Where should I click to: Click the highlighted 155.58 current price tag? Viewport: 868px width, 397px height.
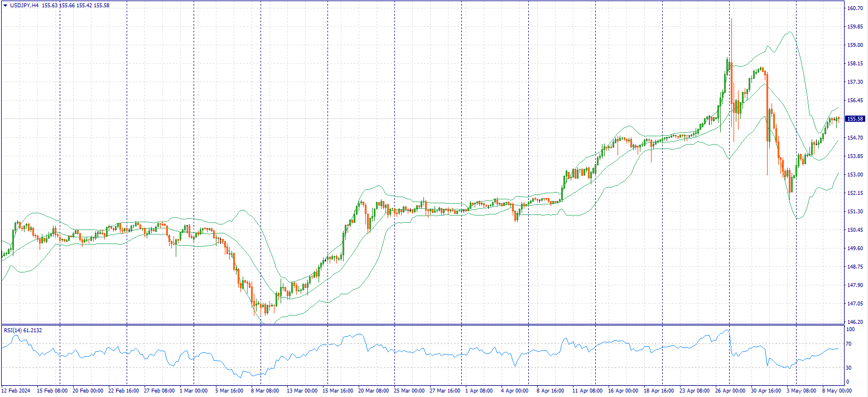855,119
